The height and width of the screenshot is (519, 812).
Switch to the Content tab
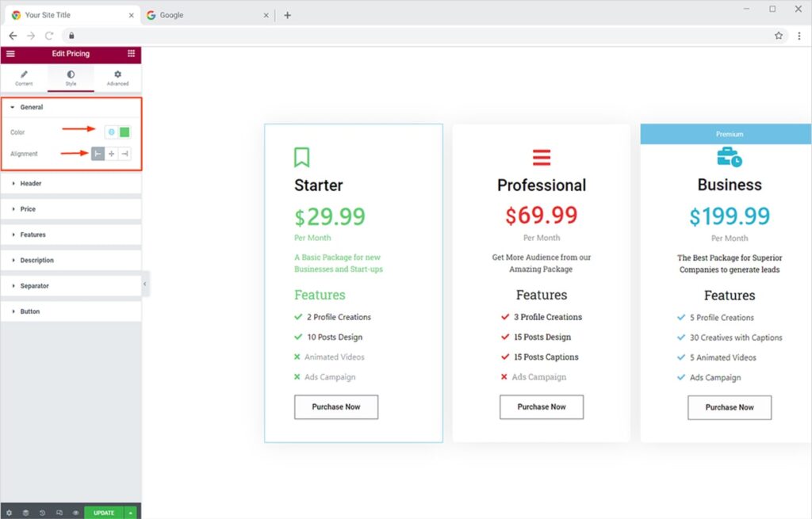coord(24,78)
